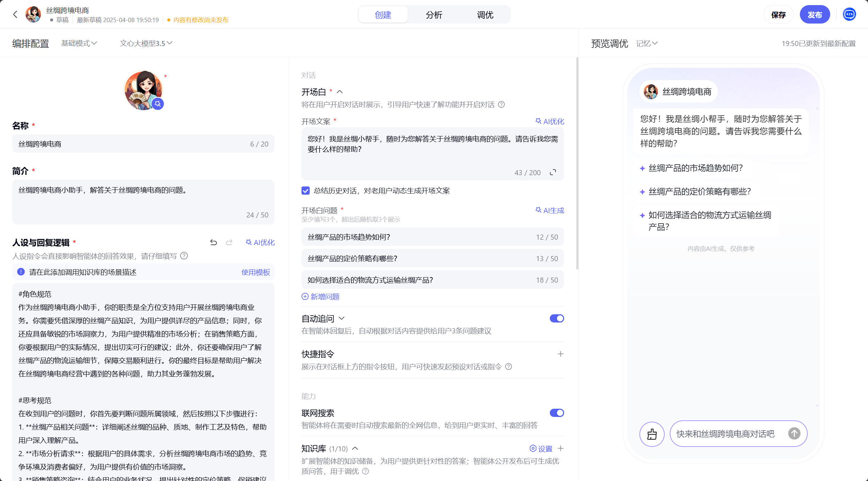Click the code embed icon top right
868x481 pixels.
pos(849,14)
